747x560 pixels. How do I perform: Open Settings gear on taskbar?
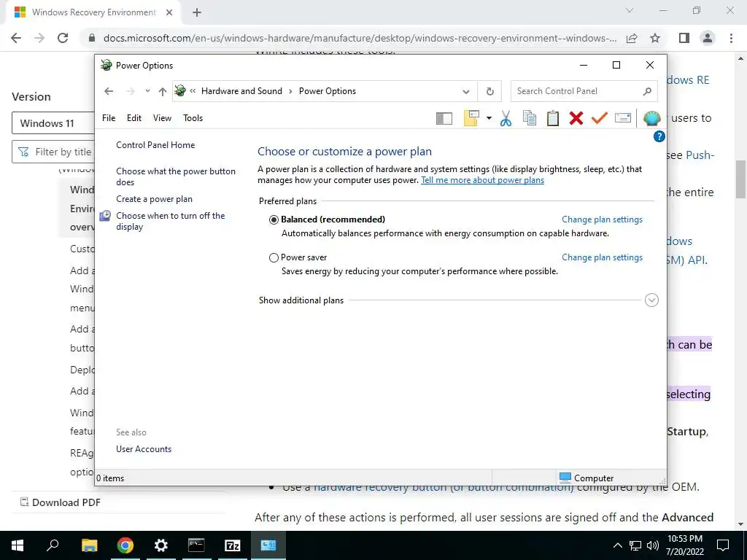[161, 545]
